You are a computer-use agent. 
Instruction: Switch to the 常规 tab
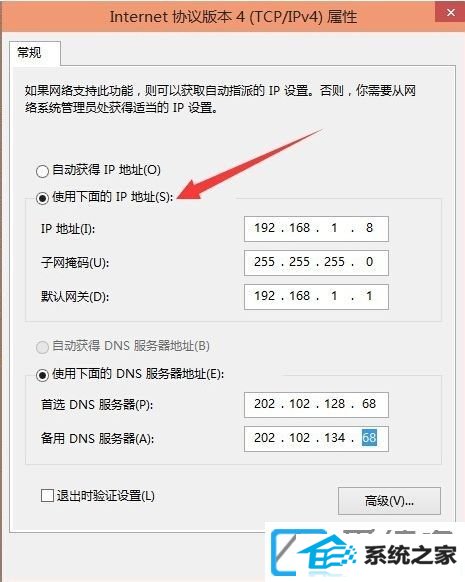(x=30, y=53)
